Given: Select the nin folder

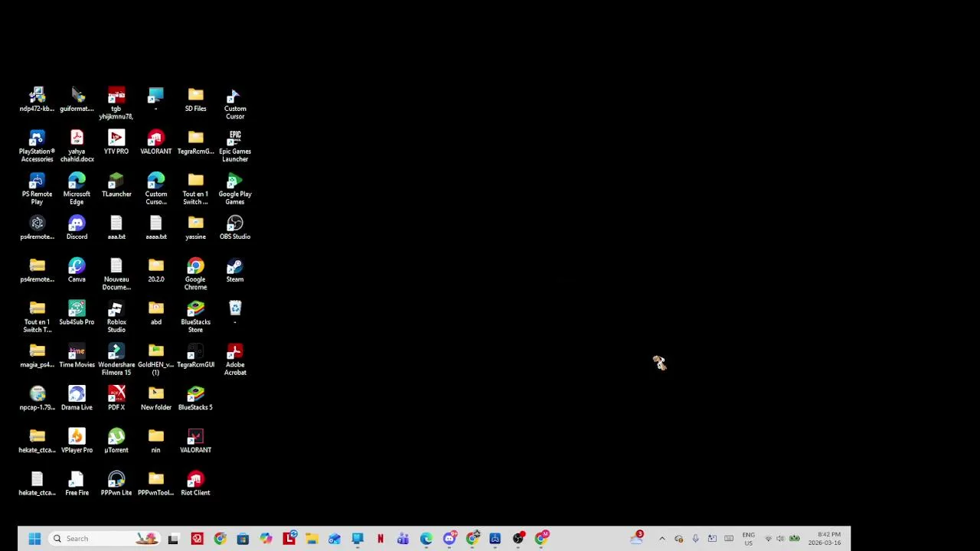Looking at the screenshot, I should 156,441.
